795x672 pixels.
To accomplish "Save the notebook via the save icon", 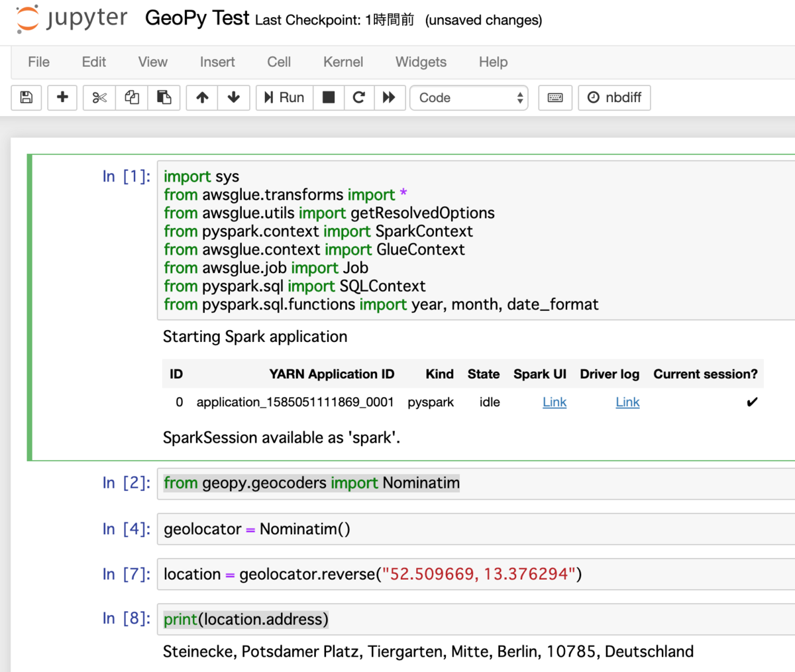I will (x=26, y=97).
